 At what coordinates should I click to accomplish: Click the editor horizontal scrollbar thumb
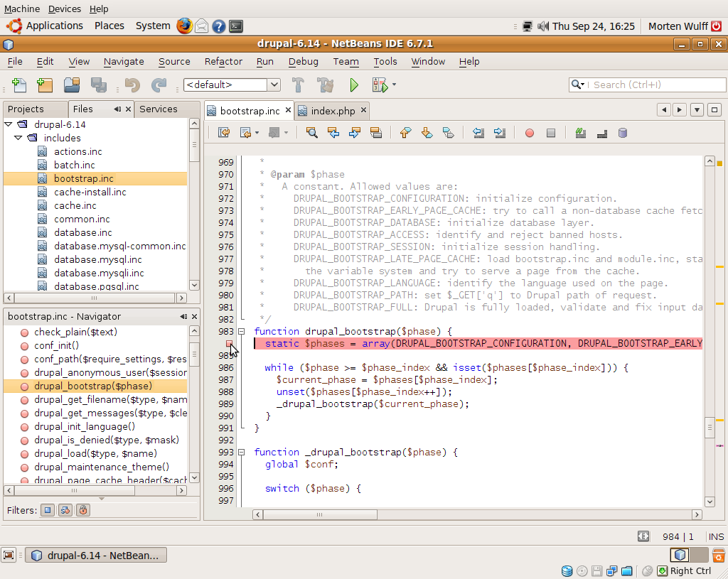320,514
